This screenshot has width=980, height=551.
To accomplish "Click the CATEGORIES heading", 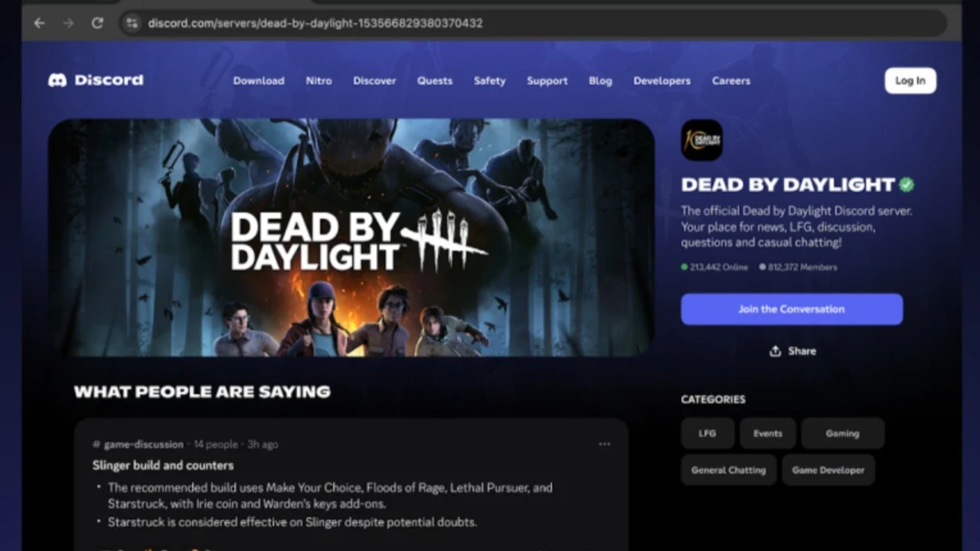I will (x=713, y=399).
